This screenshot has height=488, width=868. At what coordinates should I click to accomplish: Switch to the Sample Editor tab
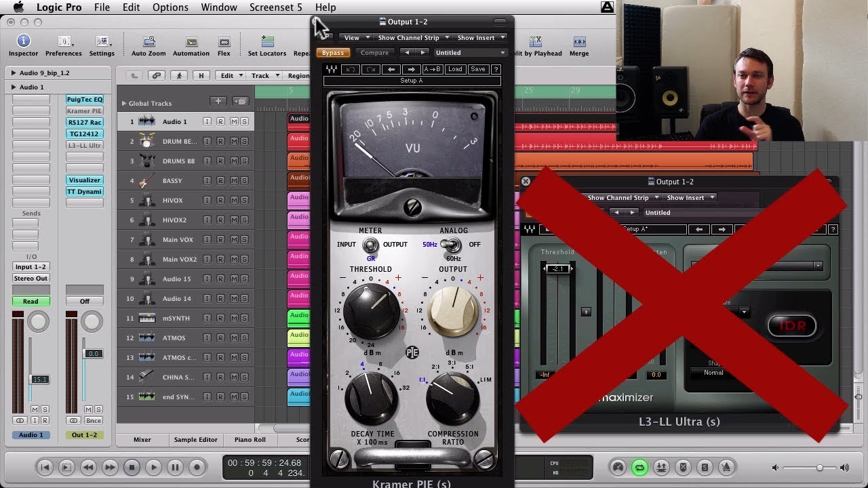tap(195, 440)
